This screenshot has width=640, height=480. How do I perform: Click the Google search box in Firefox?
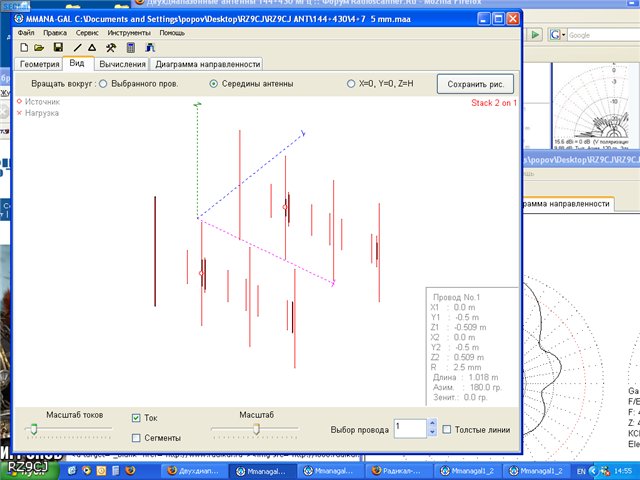603,35
